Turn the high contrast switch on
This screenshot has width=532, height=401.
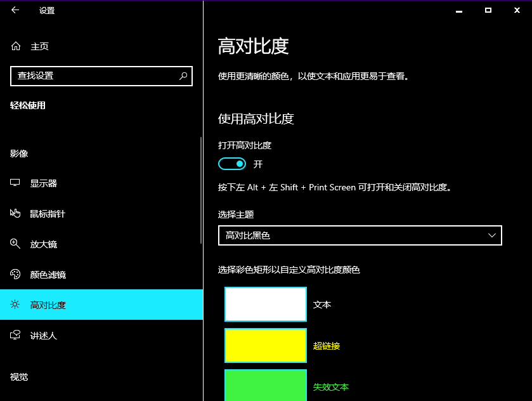coord(232,164)
